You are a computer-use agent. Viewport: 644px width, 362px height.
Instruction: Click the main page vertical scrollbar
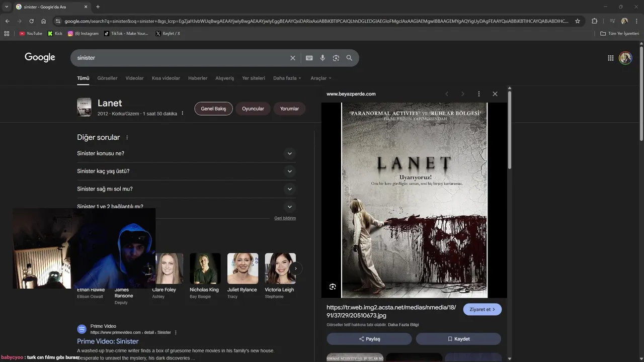(641, 93)
